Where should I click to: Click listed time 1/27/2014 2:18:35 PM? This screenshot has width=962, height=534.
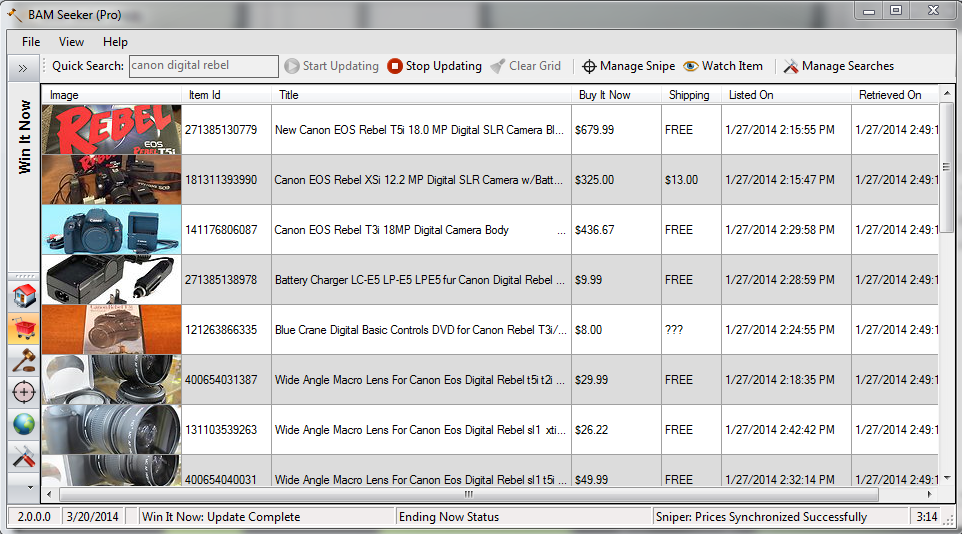(x=780, y=380)
